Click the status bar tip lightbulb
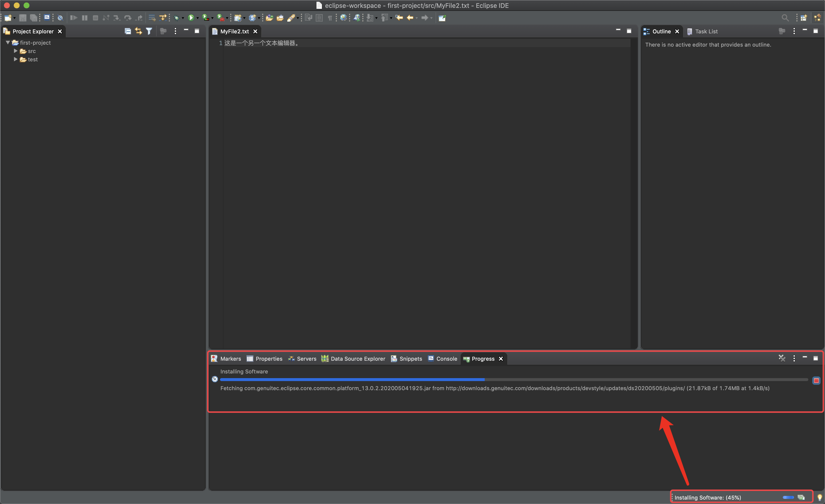 820,497
